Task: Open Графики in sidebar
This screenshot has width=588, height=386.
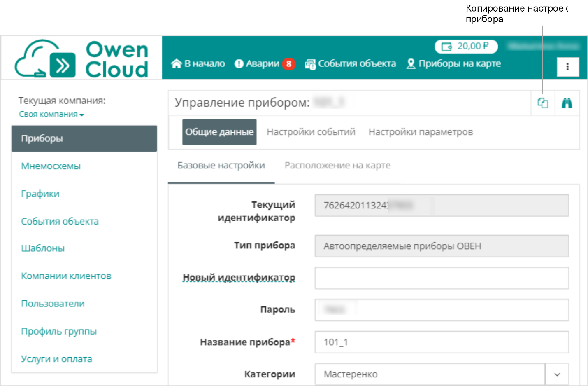Action: tap(40, 194)
